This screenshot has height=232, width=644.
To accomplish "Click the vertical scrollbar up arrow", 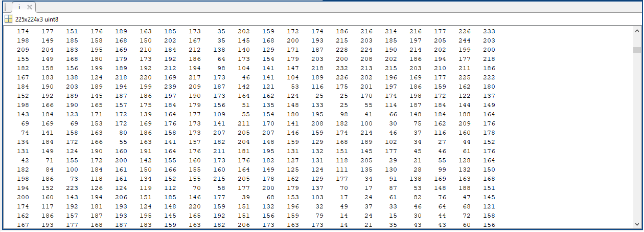I will [637, 31].
